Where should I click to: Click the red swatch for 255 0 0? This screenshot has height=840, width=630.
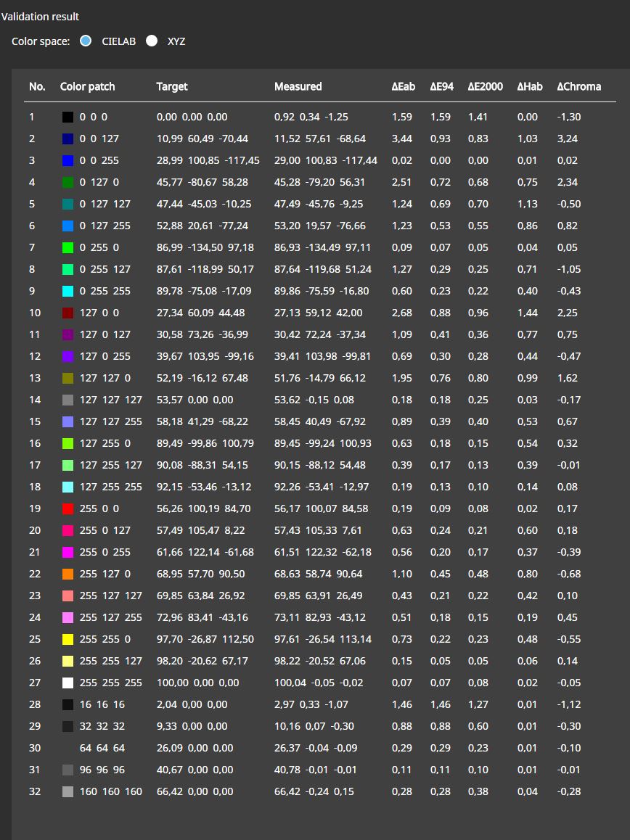point(67,508)
